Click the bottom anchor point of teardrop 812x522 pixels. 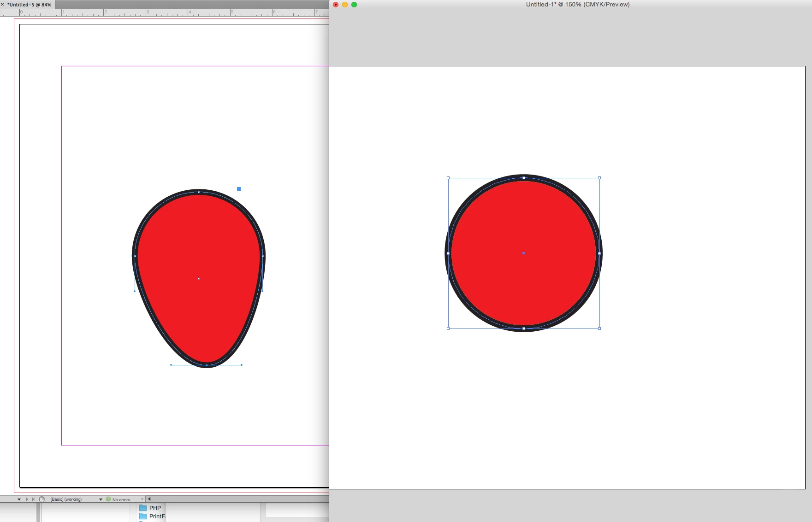207,365
